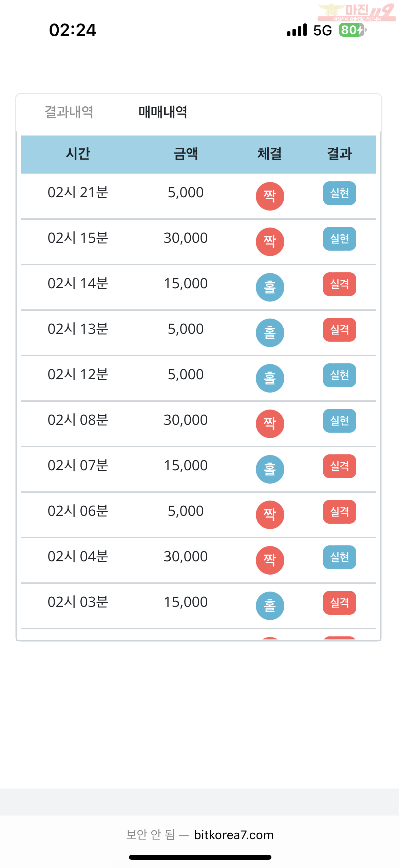Tap the 짝 badge for 02시 04분
The image size is (400, 868).
click(270, 560)
